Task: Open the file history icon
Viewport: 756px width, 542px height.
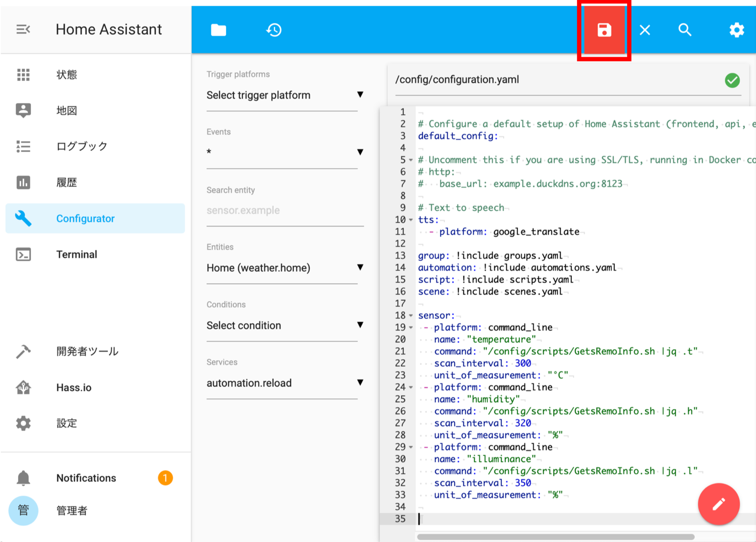Action: click(274, 30)
